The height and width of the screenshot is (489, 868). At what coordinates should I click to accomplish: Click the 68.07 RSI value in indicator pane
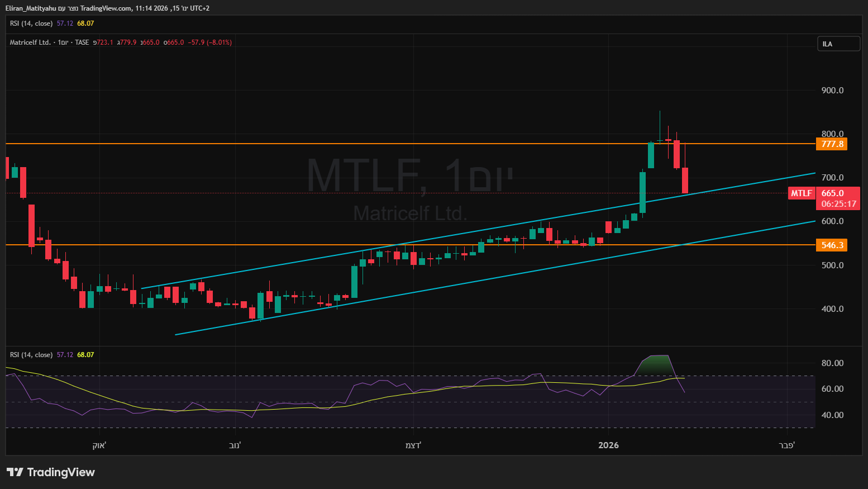pos(85,355)
